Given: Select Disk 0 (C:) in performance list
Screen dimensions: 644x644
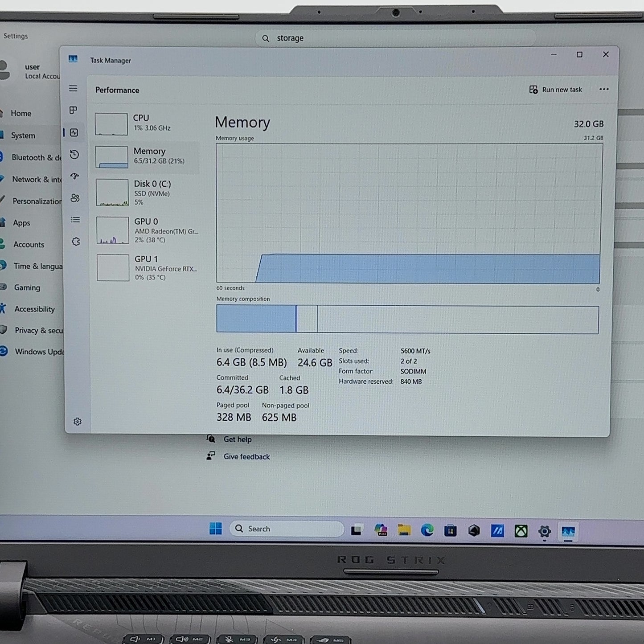Looking at the screenshot, I should point(147,193).
